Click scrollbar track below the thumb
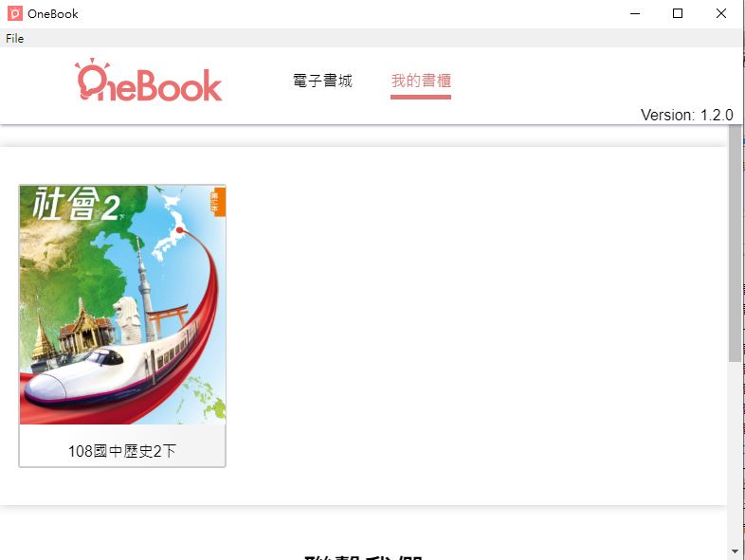745x560 pixels. click(x=735, y=454)
